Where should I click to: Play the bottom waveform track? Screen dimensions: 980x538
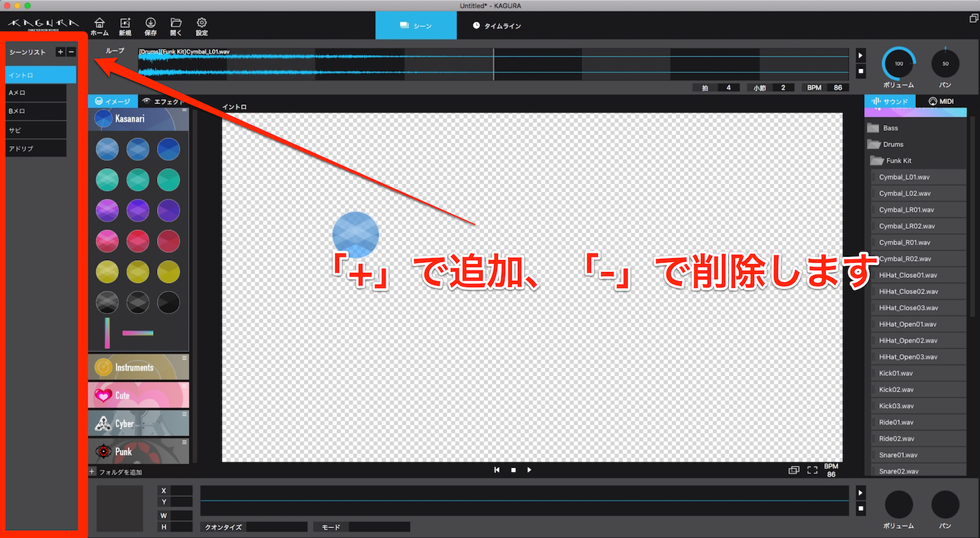click(861, 493)
